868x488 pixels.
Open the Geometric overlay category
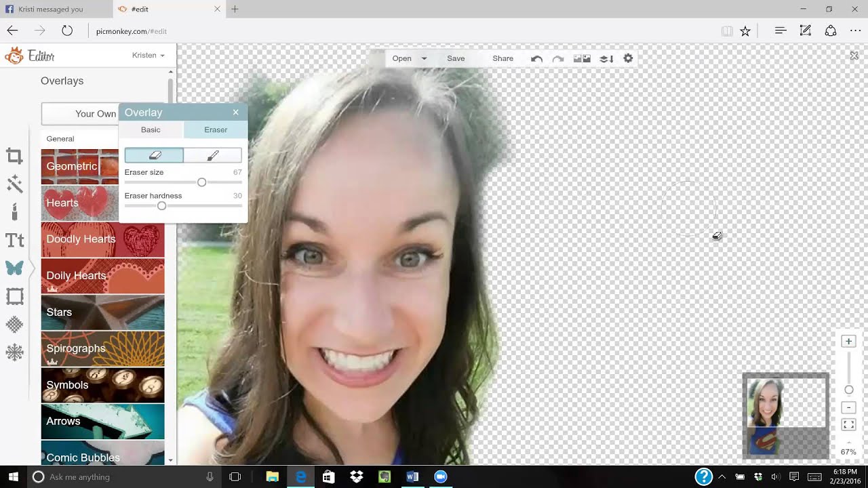(80, 166)
